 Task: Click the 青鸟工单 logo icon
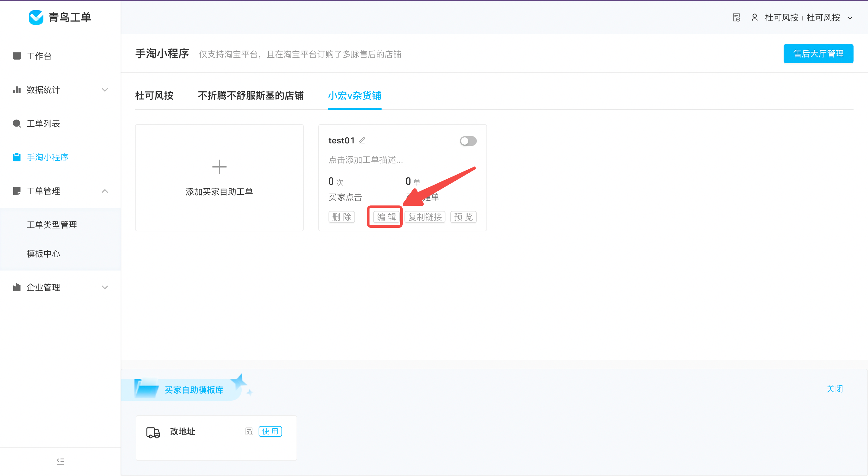[x=36, y=17]
